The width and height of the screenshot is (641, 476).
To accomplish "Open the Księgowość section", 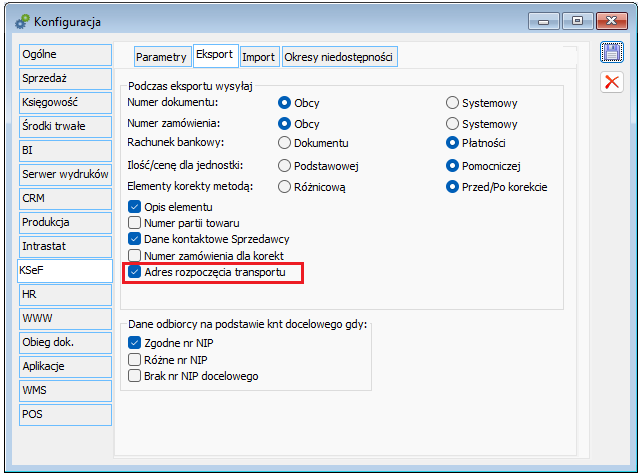I will coord(65,103).
